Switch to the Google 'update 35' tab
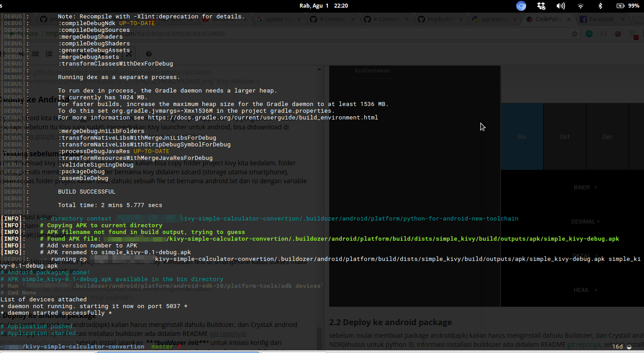Screen dimensions: 644x353 tap(279, 19)
